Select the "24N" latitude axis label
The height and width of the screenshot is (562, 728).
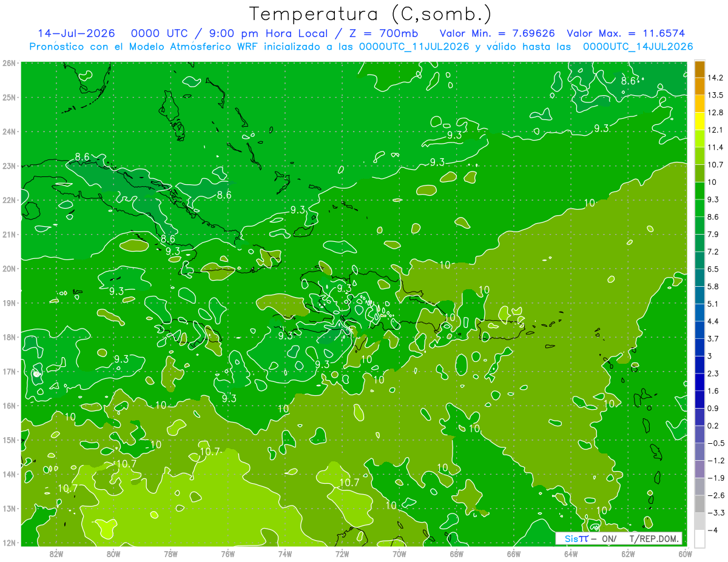(x=9, y=132)
